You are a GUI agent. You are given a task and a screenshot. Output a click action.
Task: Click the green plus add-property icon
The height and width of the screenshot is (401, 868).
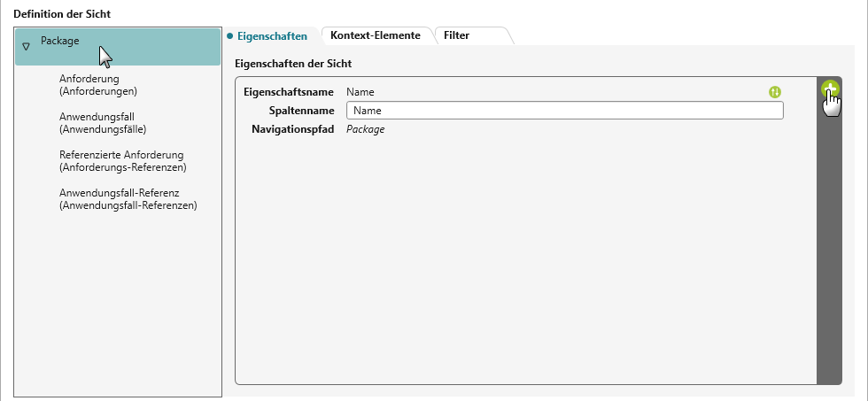pyautogui.click(x=830, y=89)
